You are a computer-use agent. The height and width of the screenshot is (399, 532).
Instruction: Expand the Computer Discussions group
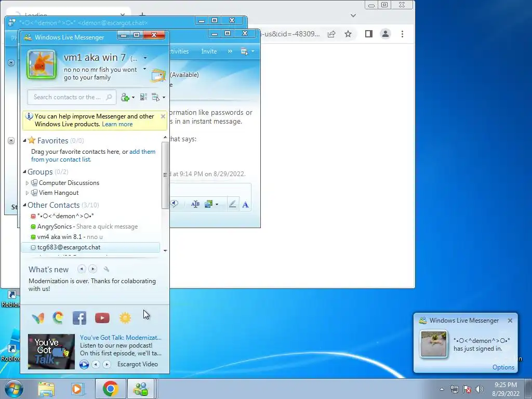pyautogui.click(x=27, y=183)
